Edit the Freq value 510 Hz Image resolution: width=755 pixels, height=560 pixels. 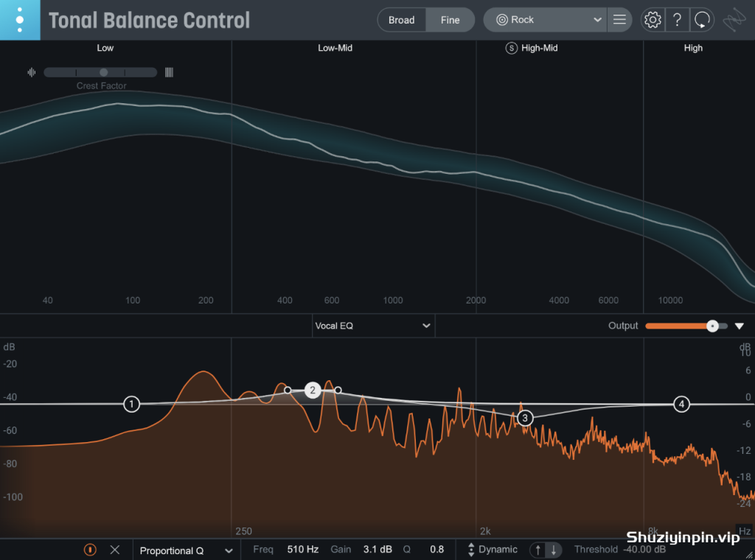(x=303, y=550)
